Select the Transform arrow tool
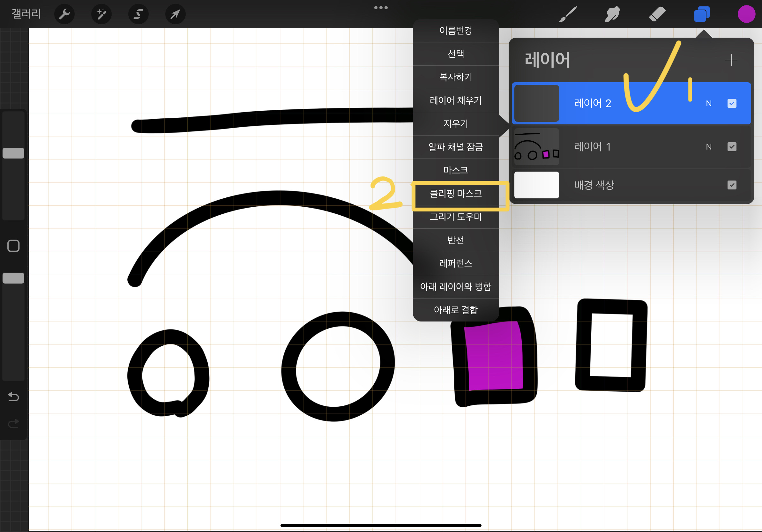 coord(175,14)
